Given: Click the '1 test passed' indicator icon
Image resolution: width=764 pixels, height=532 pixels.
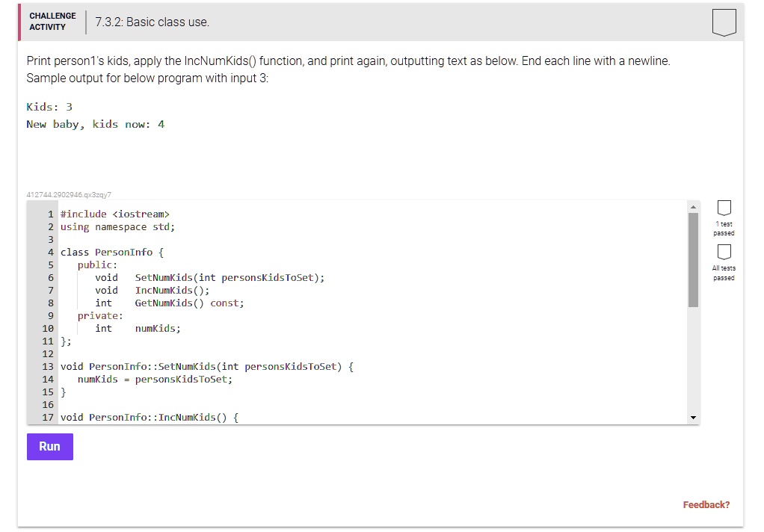Looking at the screenshot, I should [723, 207].
